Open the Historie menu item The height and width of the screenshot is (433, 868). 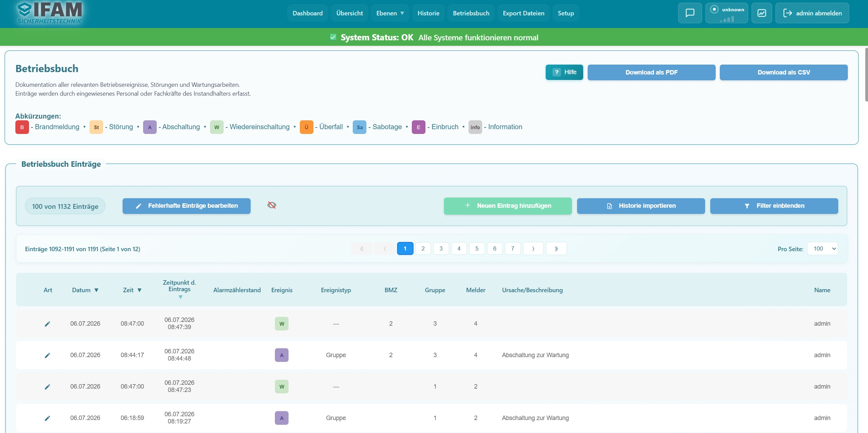click(x=428, y=13)
